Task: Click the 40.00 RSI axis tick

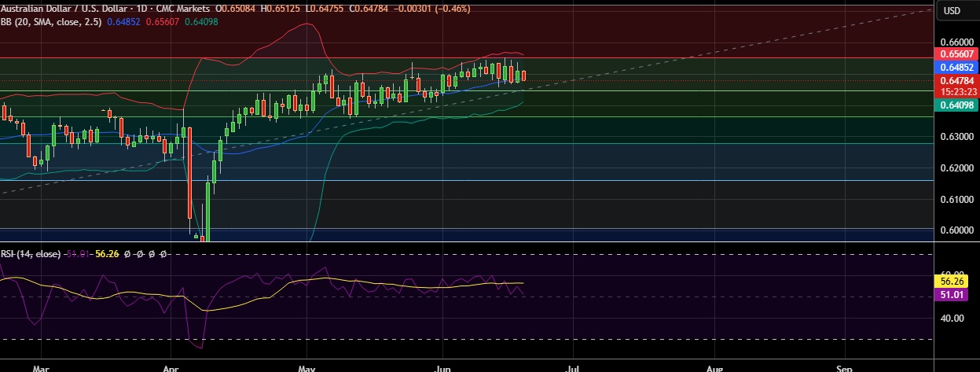Action: click(952, 319)
